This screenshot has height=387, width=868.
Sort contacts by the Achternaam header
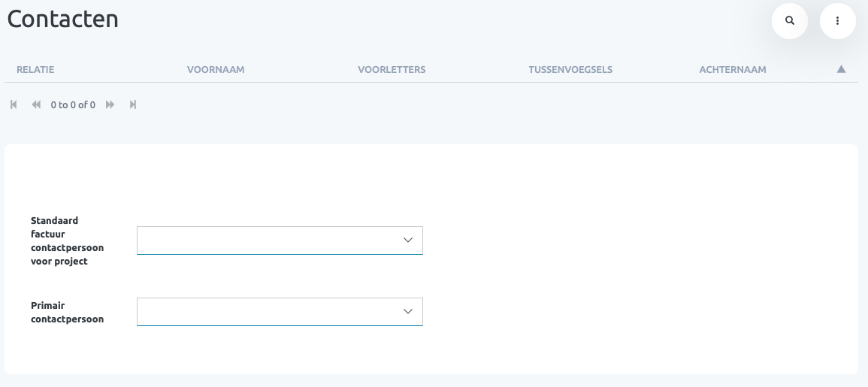tap(732, 70)
